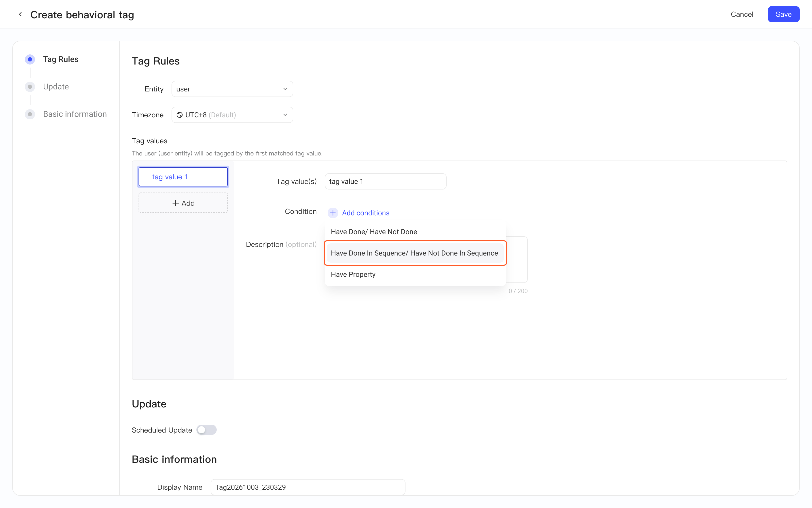The height and width of the screenshot is (508, 812).
Task: Open the Entity dropdown showing user
Action: click(x=232, y=89)
